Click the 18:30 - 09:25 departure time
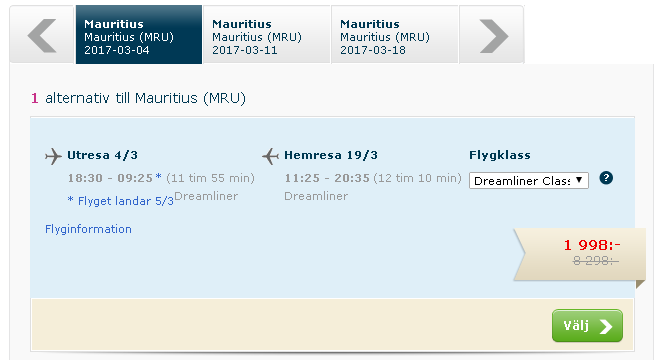 110,178
